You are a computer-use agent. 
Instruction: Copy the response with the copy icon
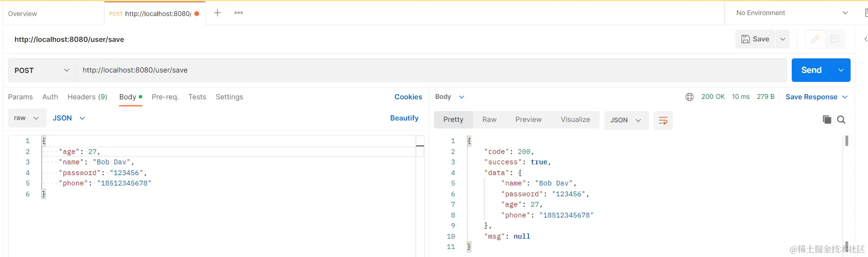827,120
